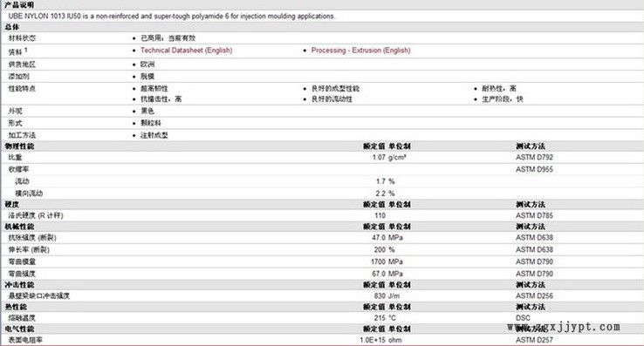Click the DSC melting temperature method cell
This screenshot has width=644, height=346.
tap(523, 318)
